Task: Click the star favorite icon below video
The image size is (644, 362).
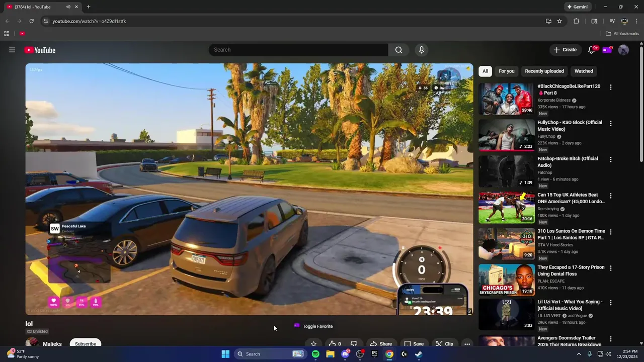Action: pyautogui.click(x=313, y=344)
